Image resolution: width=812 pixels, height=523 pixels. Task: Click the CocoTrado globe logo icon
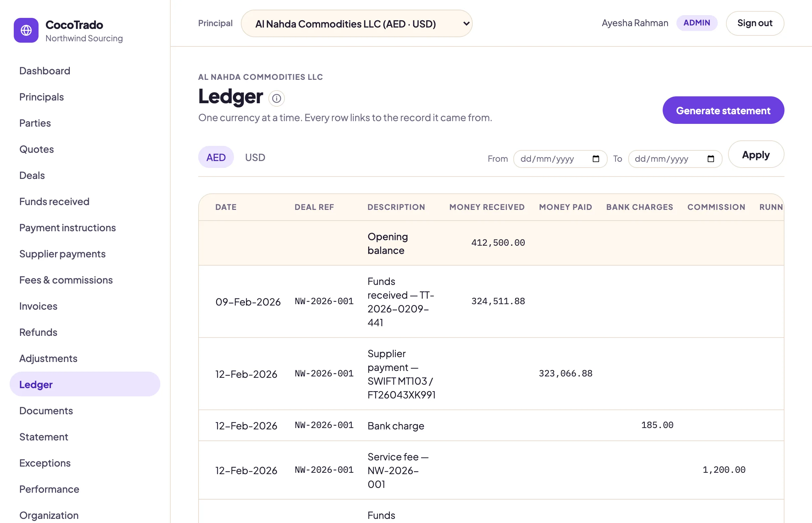point(26,30)
